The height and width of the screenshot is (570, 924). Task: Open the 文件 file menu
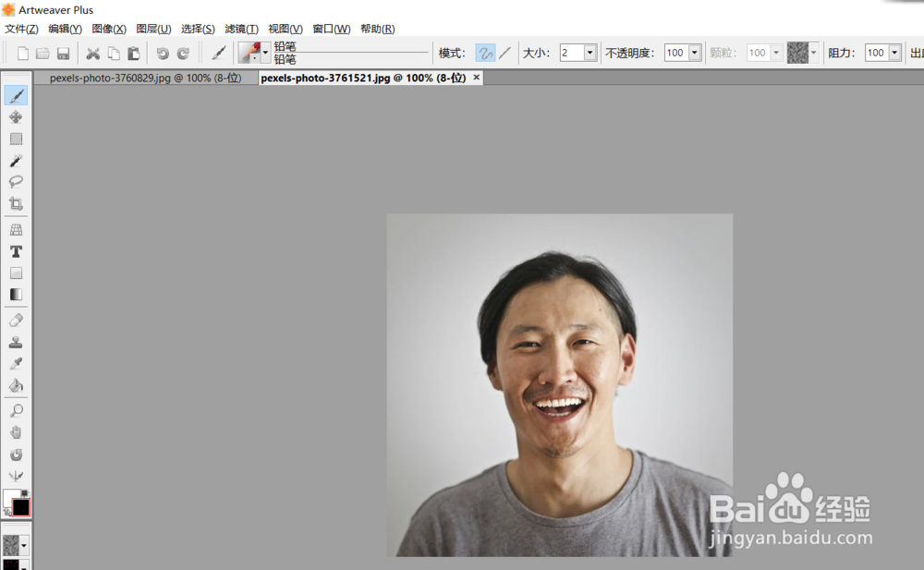pos(21,29)
